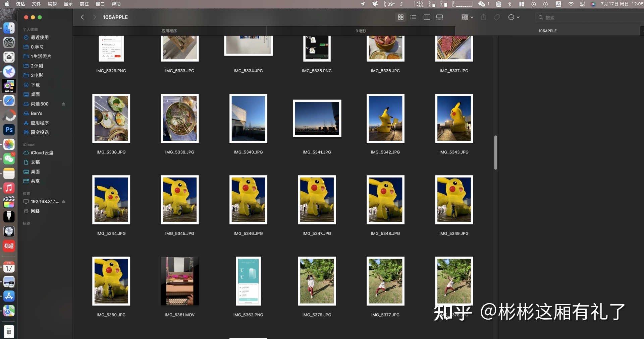
Task: Switch Finder to list view
Action: click(413, 17)
